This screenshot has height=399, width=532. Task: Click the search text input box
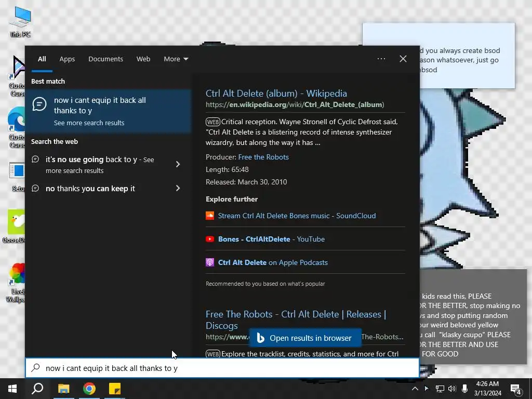tap(222, 368)
